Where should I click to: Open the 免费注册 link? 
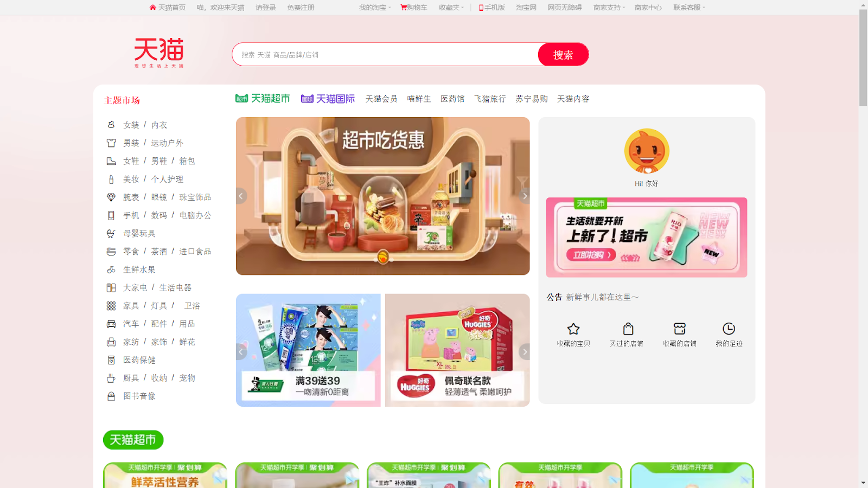pos(301,8)
